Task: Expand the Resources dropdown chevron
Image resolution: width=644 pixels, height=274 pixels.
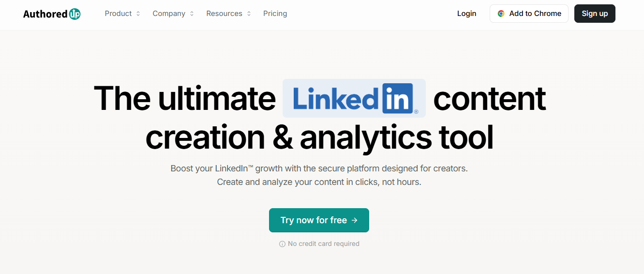Action: (x=249, y=14)
